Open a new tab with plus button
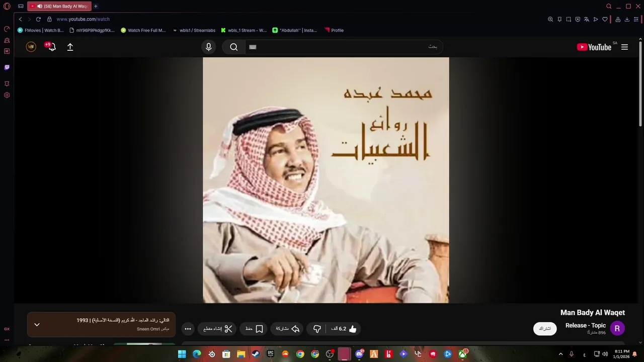Image resolution: width=644 pixels, height=362 pixels. pos(96,6)
